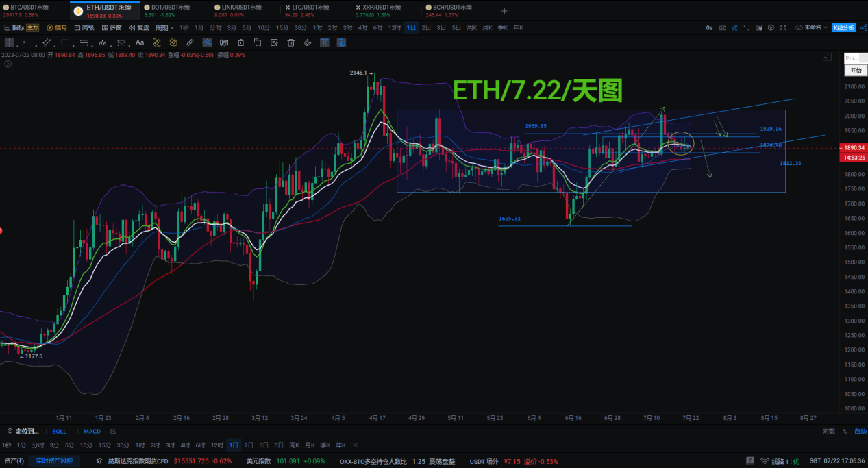Toggle the highlighted blue edit square icon
This screenshot has height=468, width=868.
(340, 42)
